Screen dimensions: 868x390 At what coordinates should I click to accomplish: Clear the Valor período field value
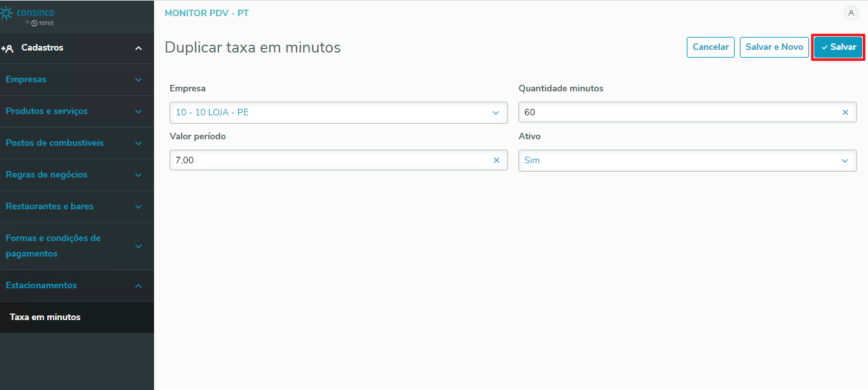[496, 160]
